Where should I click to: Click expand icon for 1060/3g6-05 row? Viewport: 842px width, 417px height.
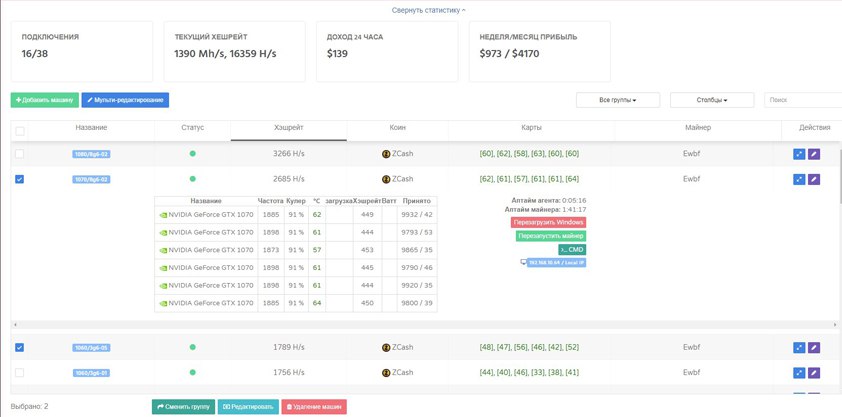click(x=799, y=347)
